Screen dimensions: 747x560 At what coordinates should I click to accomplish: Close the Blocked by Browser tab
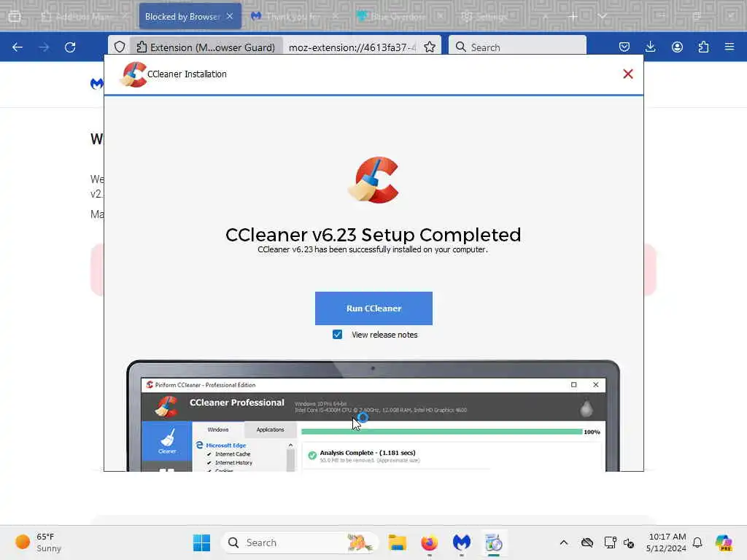pyautogui.click(x=230, y=16)
